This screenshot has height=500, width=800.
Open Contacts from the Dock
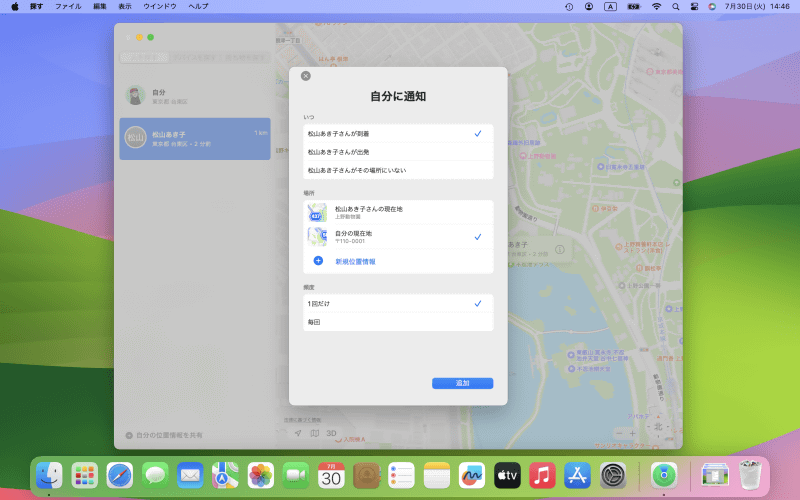[366, 476]
